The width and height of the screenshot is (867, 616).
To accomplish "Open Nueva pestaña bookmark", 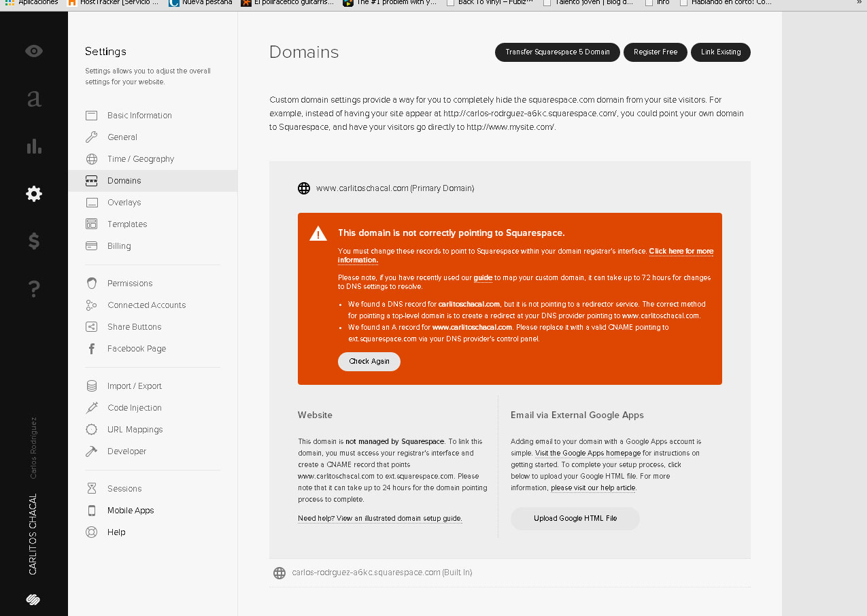I will [201, 3].
